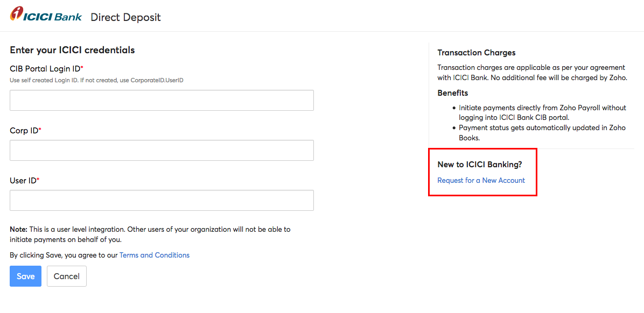This screenshot has width=644, height=313.
Task: Click the Direct Deposit page title
Action: [125, 17]
